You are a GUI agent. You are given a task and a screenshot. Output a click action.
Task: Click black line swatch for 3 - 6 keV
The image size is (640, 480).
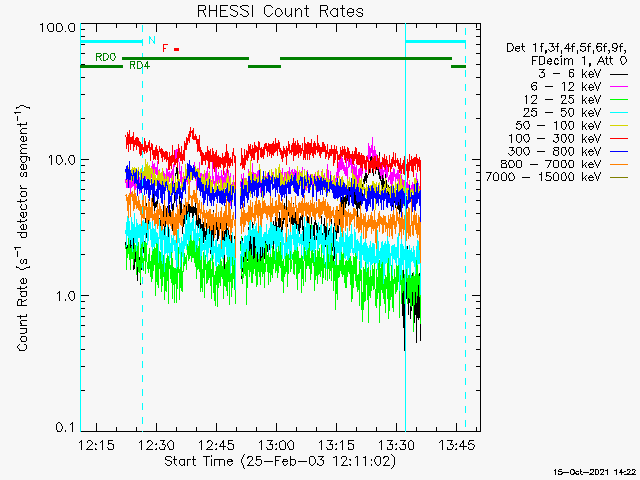coord(619,74)
